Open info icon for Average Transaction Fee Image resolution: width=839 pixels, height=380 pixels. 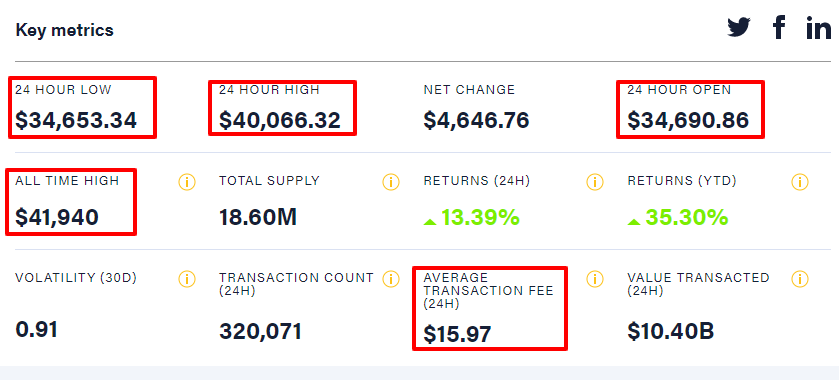point(594,279)
